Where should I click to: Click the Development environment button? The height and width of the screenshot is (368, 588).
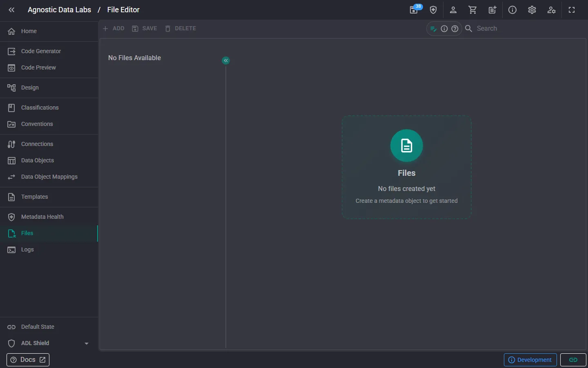click(530, 360)
